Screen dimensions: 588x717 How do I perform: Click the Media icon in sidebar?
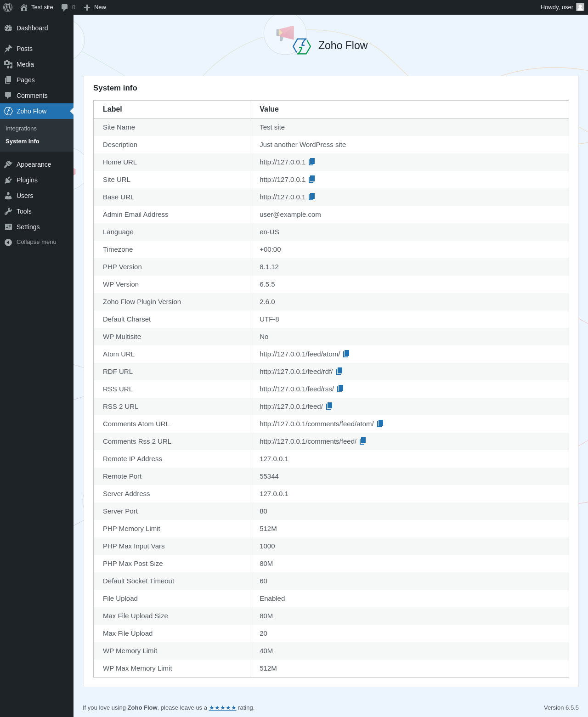click(8, 64)
